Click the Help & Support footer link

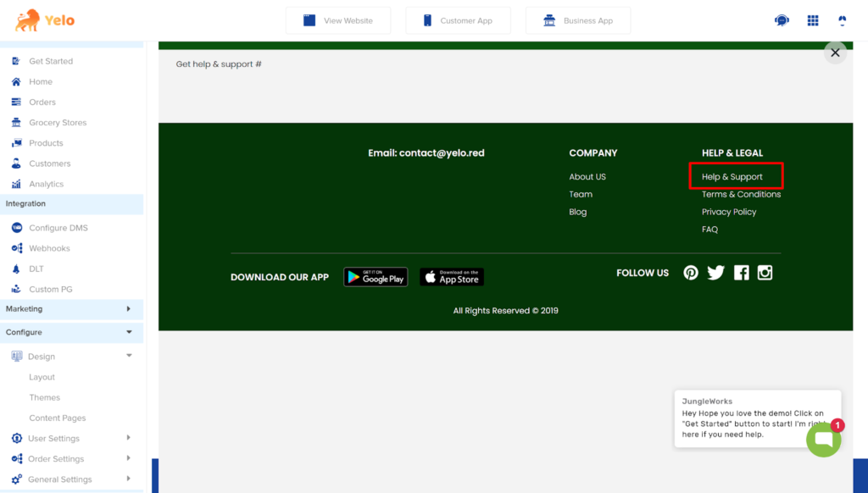pos(732,177)
